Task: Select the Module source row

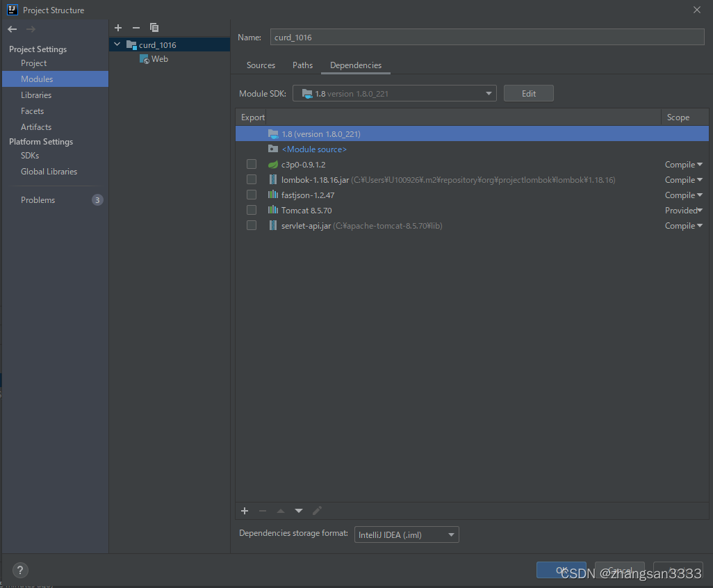Action: (472, 149)
